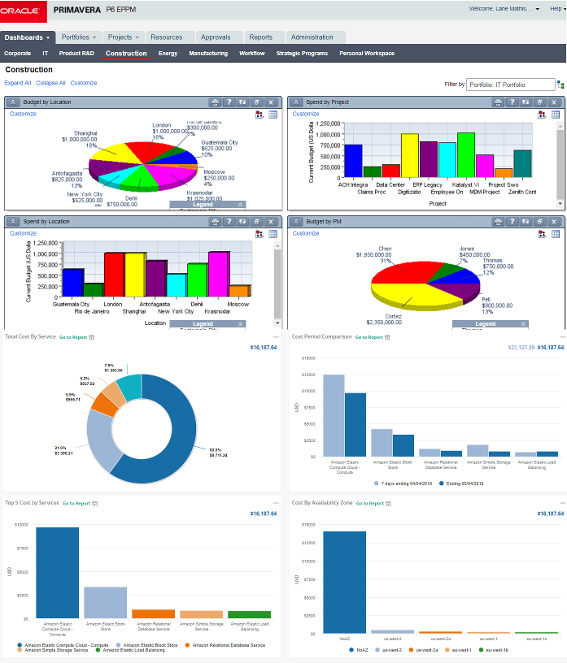The width and height of the screenshot is (567, 663).
Task: Toggle NoAZ series in Availability Zone legend
Action: [359, 650]
